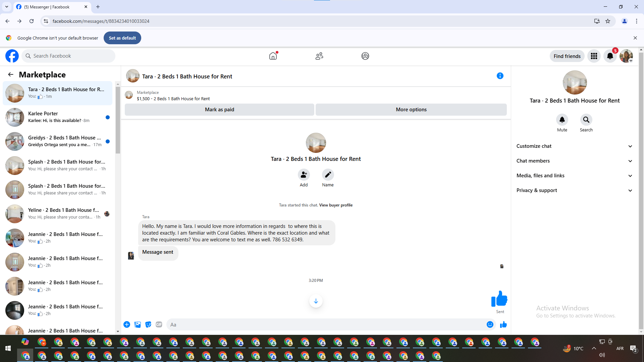Open the Groups icon in top navigation
This screenshot has height=362, width=644.
[x=365, y=56]
